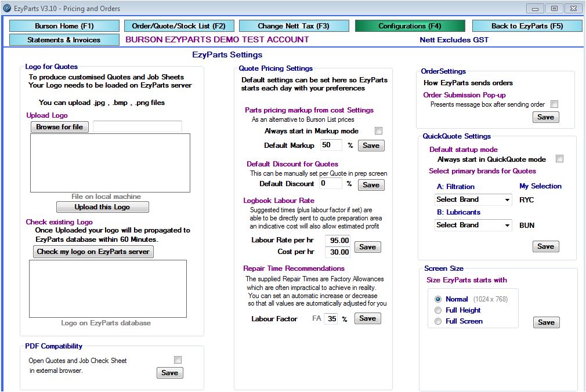Click the local machine logo preview box
The width and height of the screenshot is (586, 392).
point(110,163)
